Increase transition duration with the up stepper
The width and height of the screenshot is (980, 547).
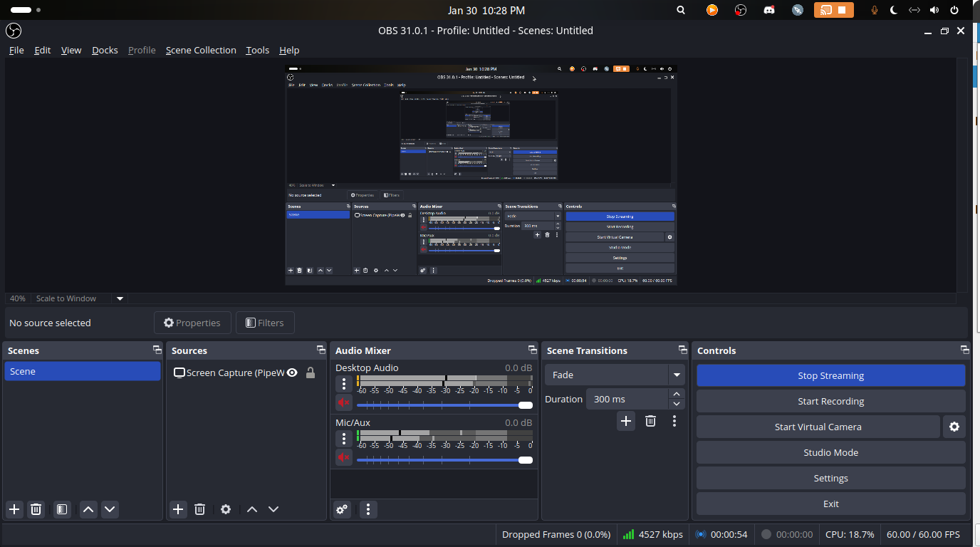(x=676, y=393)
